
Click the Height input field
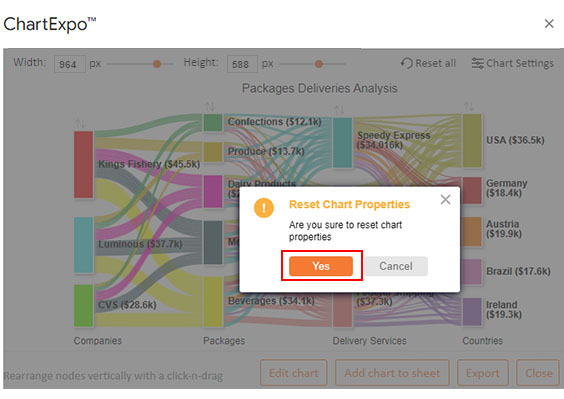point(242,64)
